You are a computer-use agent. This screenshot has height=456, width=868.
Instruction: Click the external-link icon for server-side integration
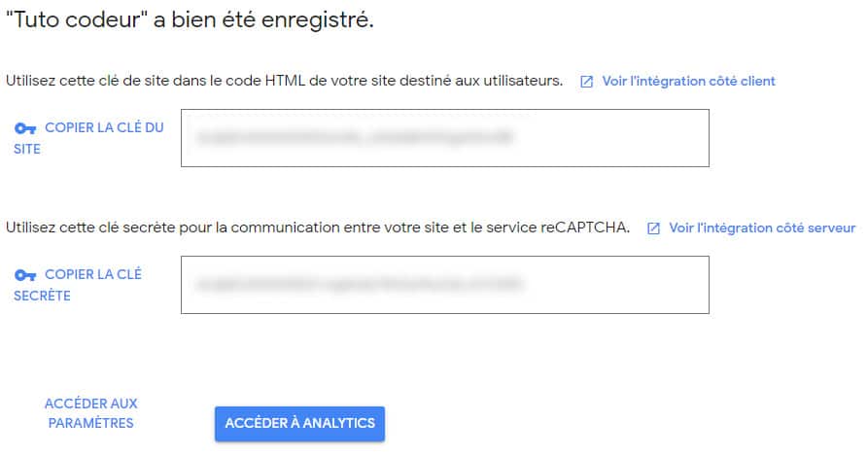653,228
